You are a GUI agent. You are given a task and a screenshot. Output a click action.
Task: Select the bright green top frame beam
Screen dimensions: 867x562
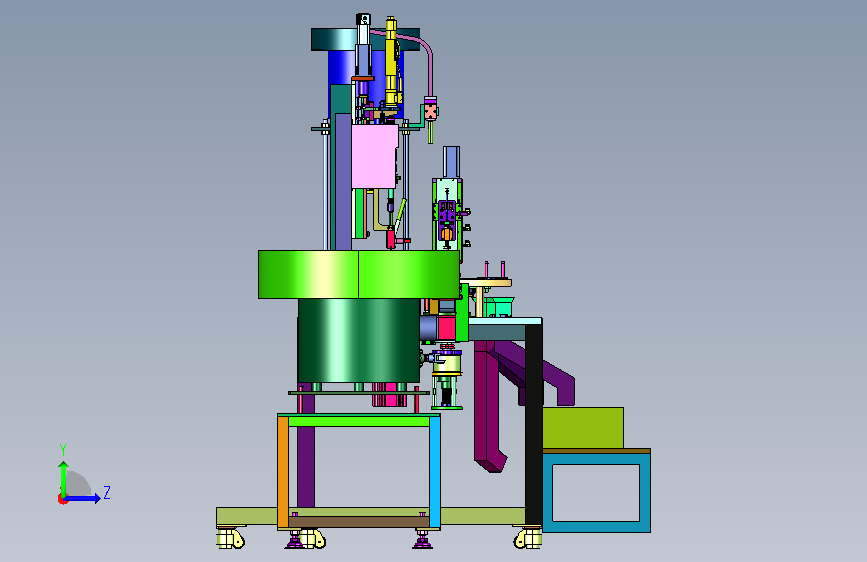359,422
